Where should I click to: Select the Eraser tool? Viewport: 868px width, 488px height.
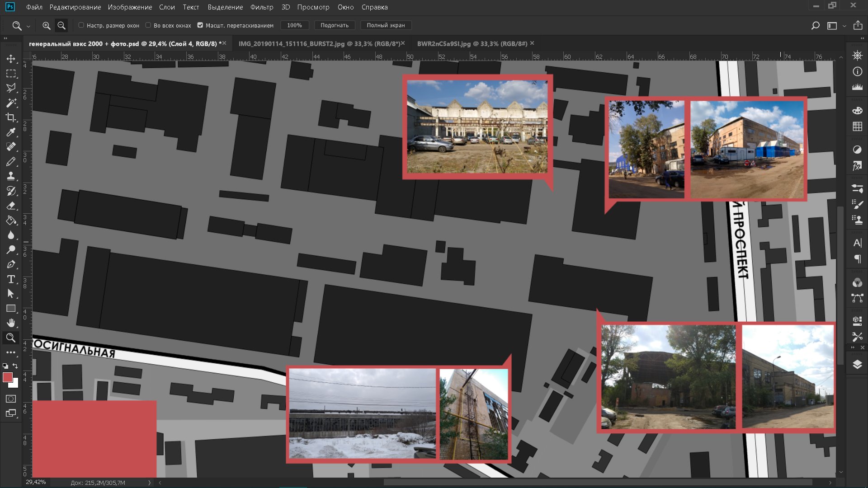[11, 206]
